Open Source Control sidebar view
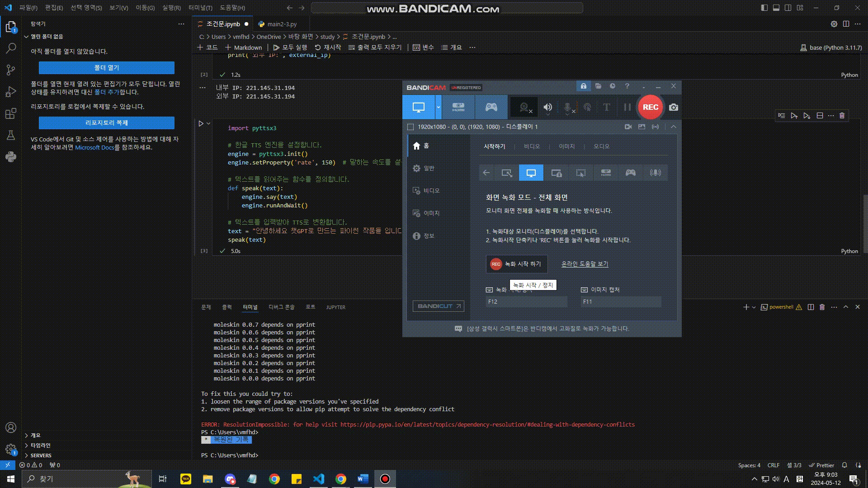The width and height of the screenshot is (868, 488). coord(11,70)
